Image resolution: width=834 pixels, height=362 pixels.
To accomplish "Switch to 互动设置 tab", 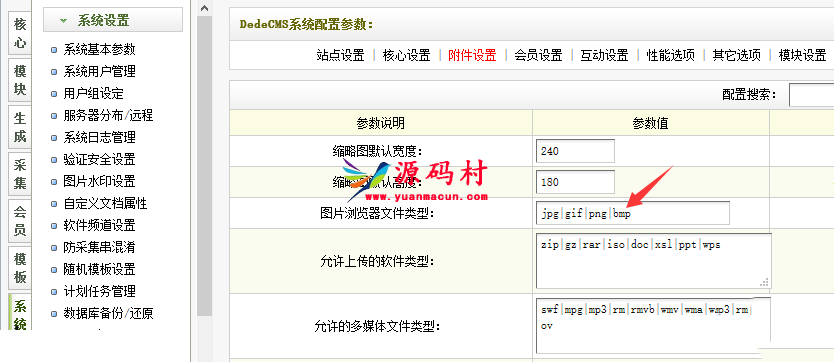I will point(604,55).
